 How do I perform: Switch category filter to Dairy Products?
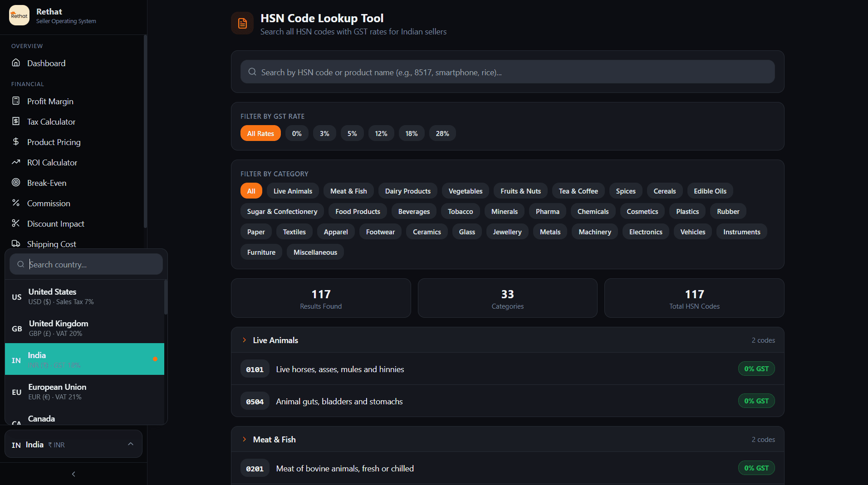pos(407,190)
